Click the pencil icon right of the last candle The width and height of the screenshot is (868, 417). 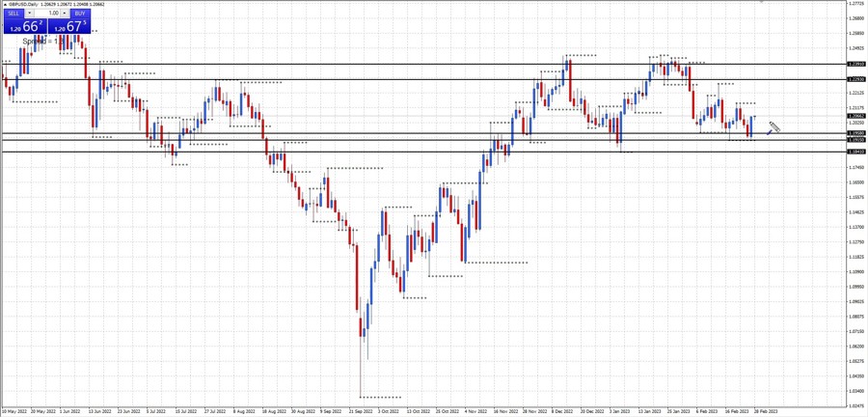point(773,128)
